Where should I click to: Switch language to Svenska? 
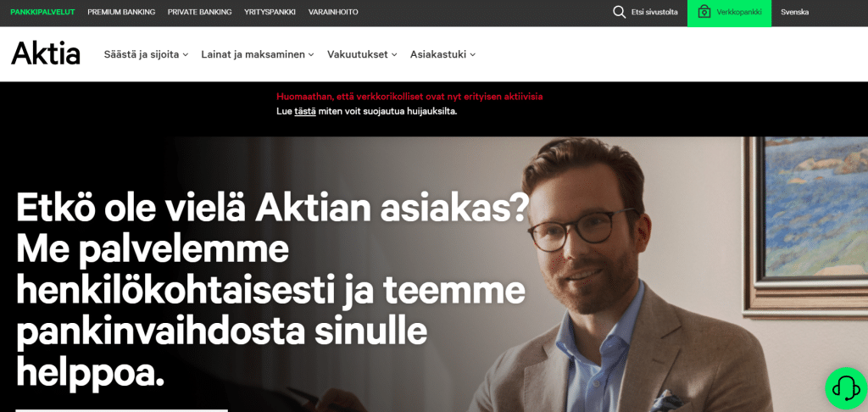coord(794,12)
